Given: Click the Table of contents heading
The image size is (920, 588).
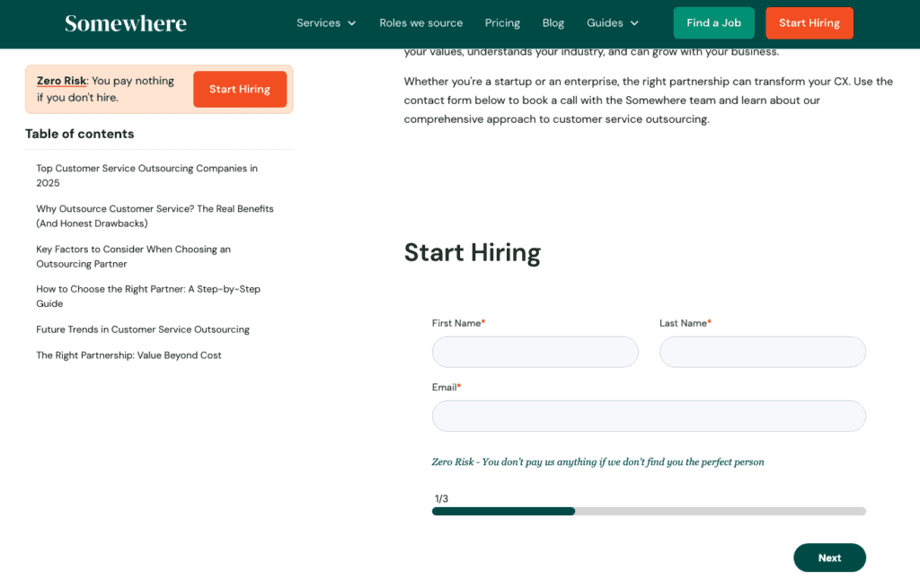Looking at the screenshot, I should tap(80, 134).
